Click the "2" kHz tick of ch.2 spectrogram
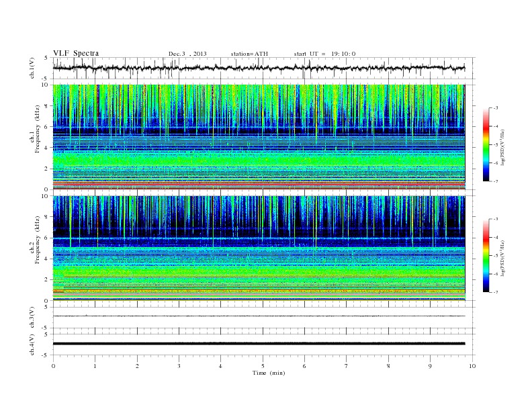Screen dimensions: 532x411 pyautogui.click(x=47, y=280)
